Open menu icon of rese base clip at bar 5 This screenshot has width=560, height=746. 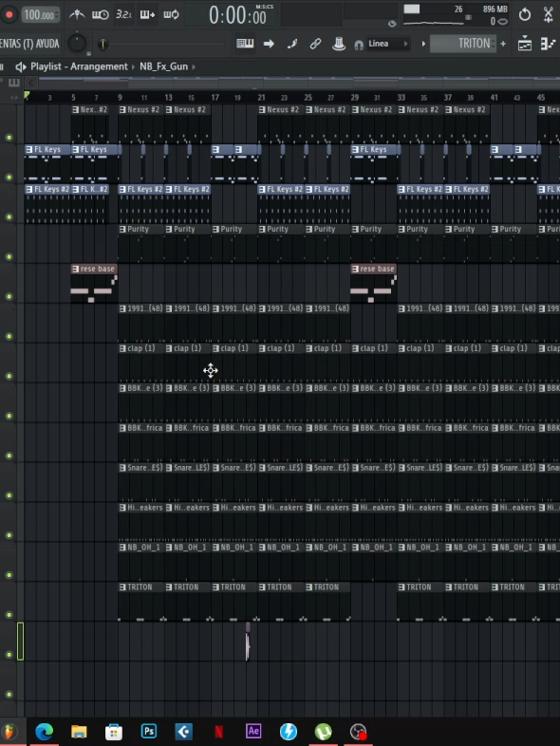coord(76,269)
